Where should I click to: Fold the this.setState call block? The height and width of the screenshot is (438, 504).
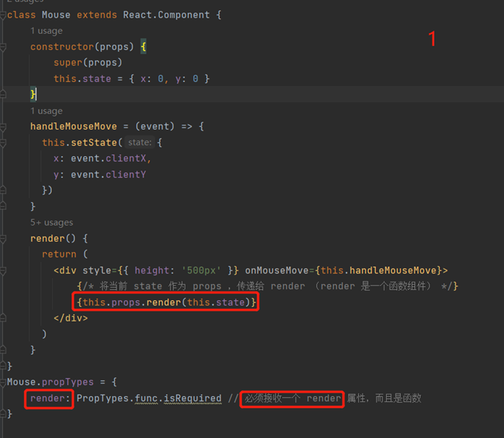[x=3, y=143]
